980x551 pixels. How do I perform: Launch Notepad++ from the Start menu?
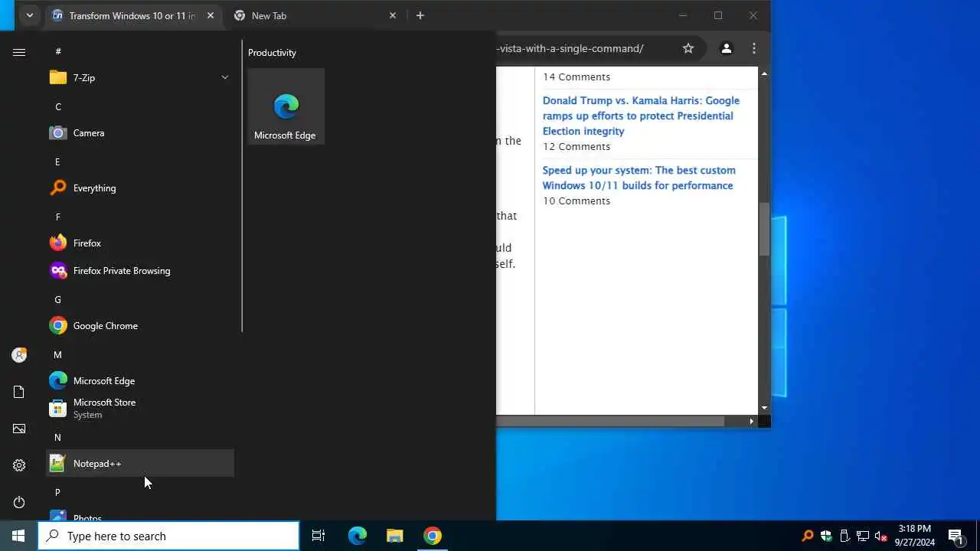point(139,463)
